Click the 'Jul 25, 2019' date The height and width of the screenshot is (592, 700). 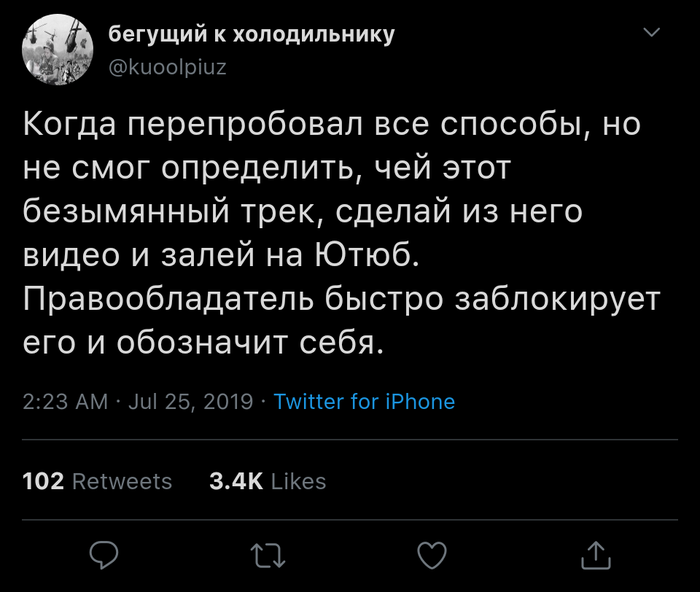point(189,402)
